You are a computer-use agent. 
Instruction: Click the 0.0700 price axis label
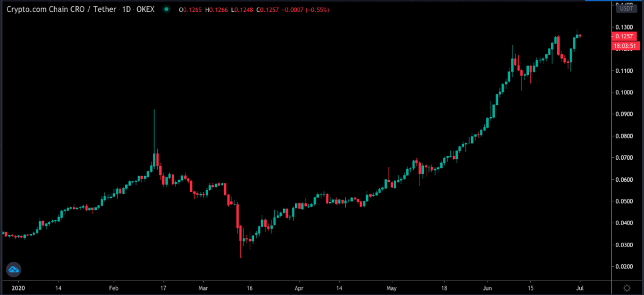pyautogui.click(x=624, y=158)
